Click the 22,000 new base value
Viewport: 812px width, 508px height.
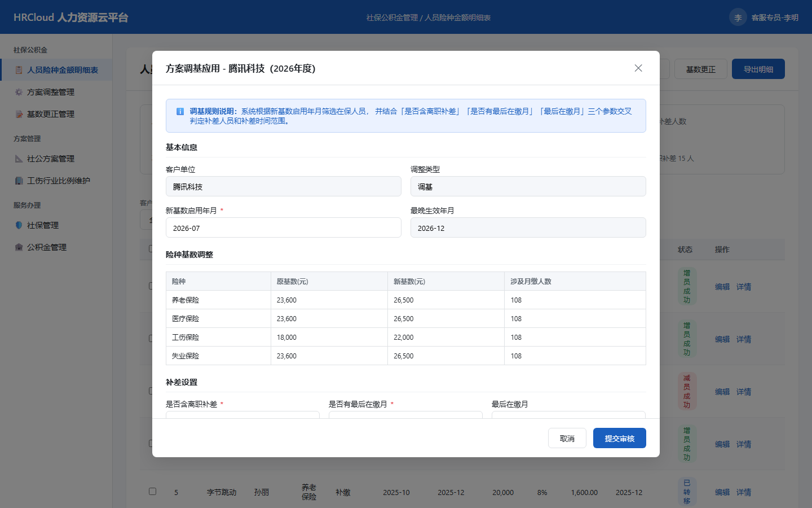pyautogui.click(x=404, y=337)
